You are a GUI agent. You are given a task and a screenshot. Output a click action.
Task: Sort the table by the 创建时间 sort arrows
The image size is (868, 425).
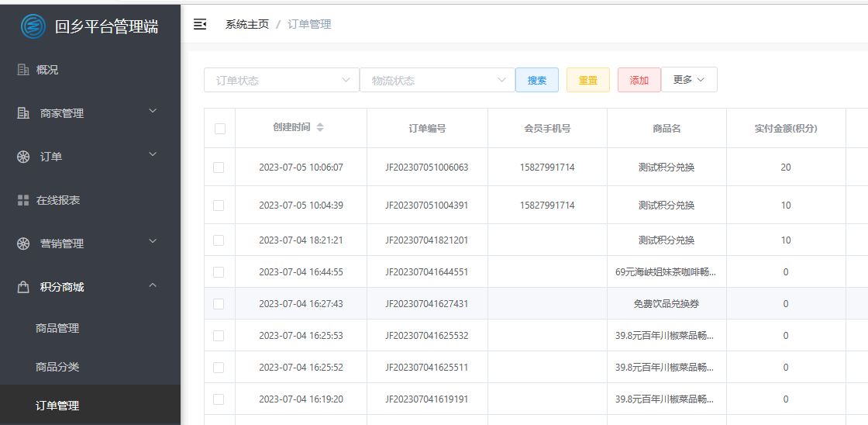point(320,127)
